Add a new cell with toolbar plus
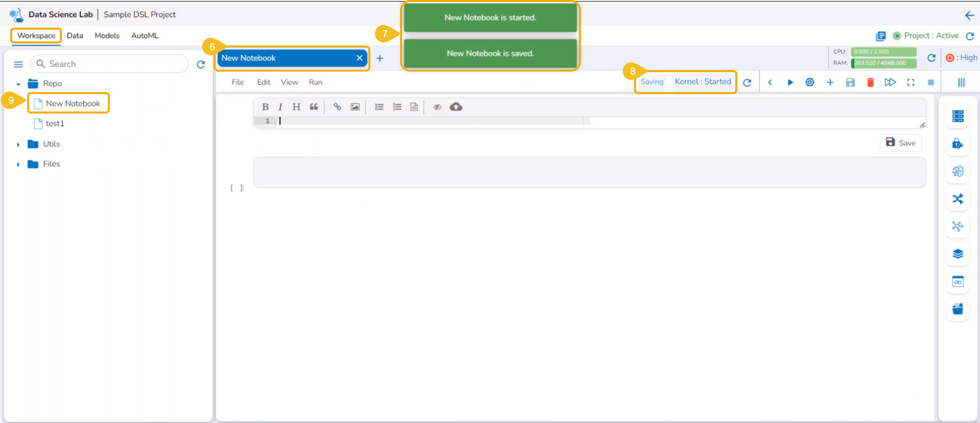980x423 pixels. [830, 82]
